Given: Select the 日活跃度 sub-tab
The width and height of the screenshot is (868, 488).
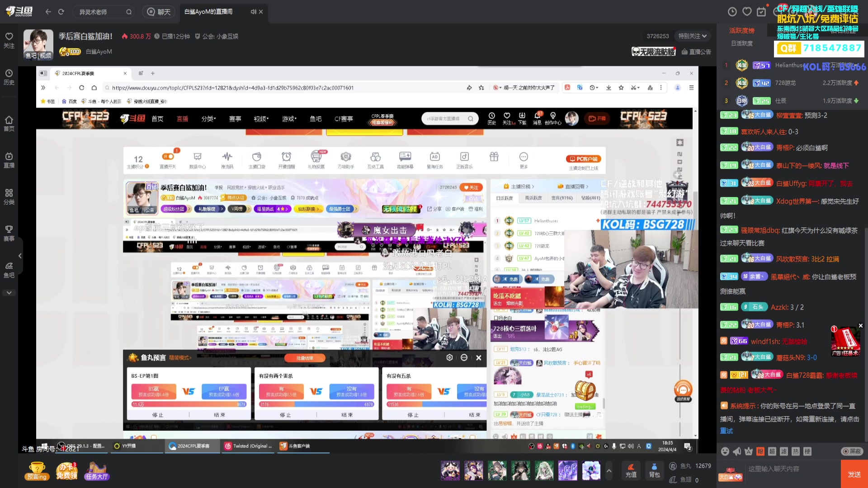Looking at the screenshot, I should tap(742, 43).
